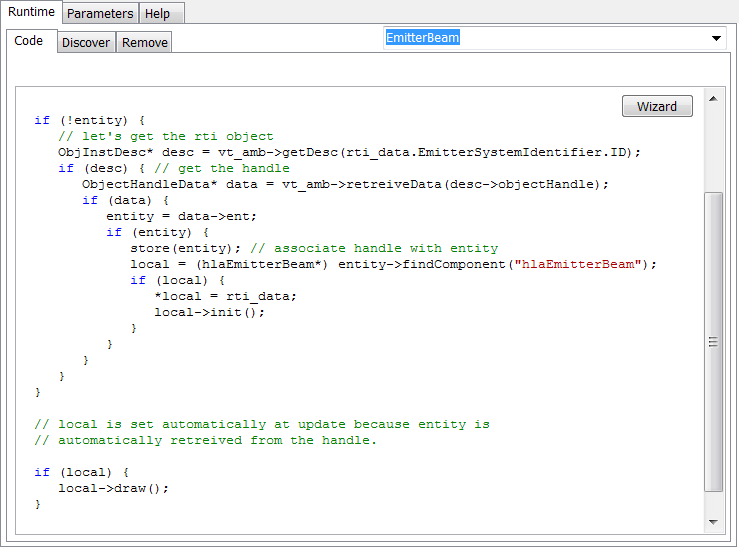Open the Help tab

click(157, 13)
